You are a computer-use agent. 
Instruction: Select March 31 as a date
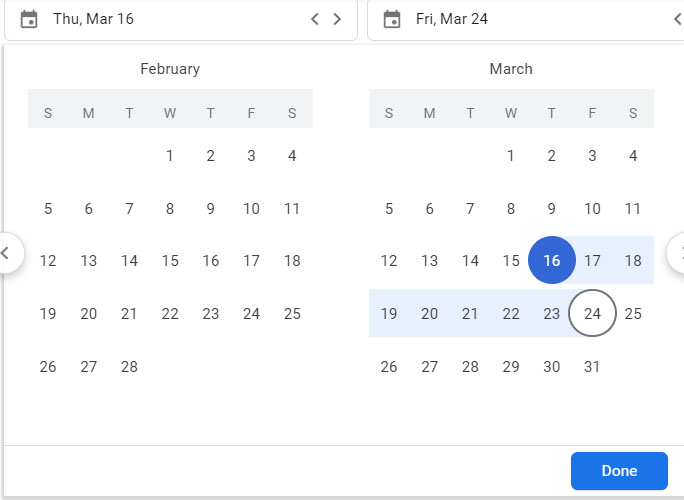click(x=592, y=367)
